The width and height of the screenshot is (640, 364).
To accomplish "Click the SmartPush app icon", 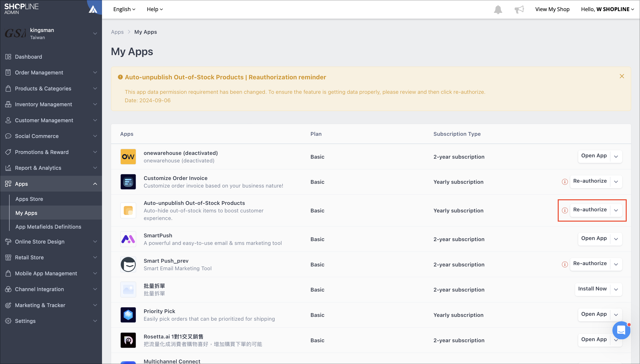I will click(x=128, y=239).
